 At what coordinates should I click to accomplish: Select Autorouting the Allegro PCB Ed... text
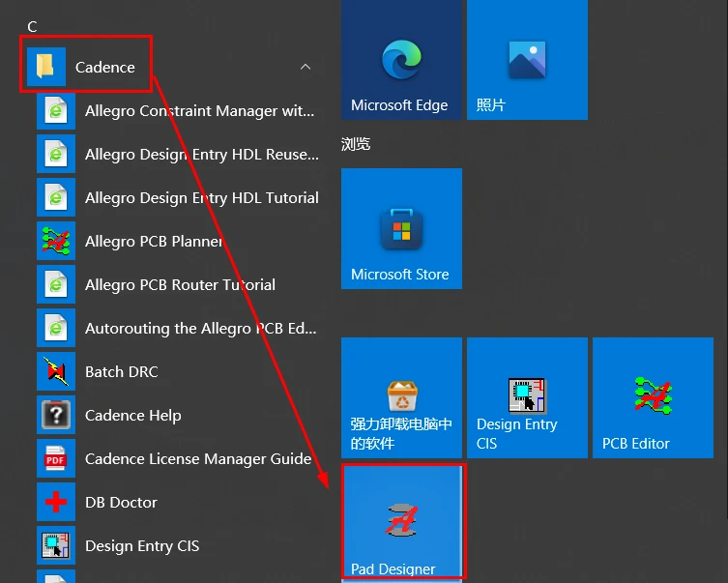pos(200,328)
